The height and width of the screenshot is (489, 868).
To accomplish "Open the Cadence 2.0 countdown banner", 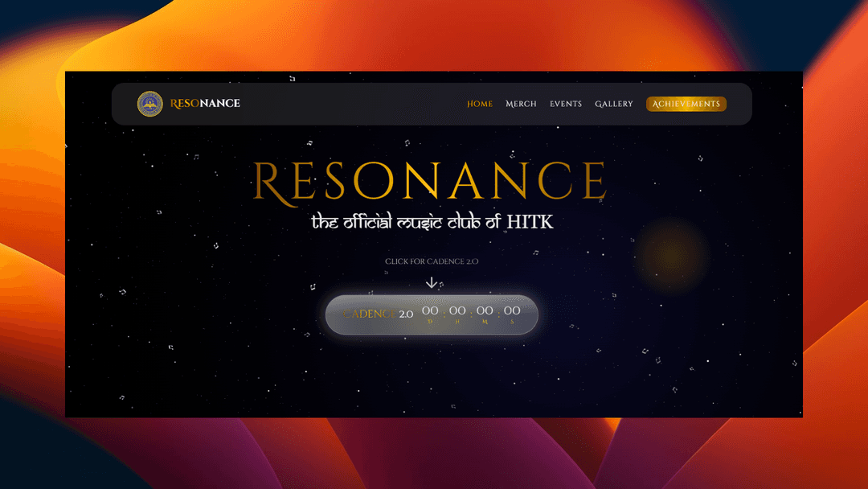I will coord(432,314).
